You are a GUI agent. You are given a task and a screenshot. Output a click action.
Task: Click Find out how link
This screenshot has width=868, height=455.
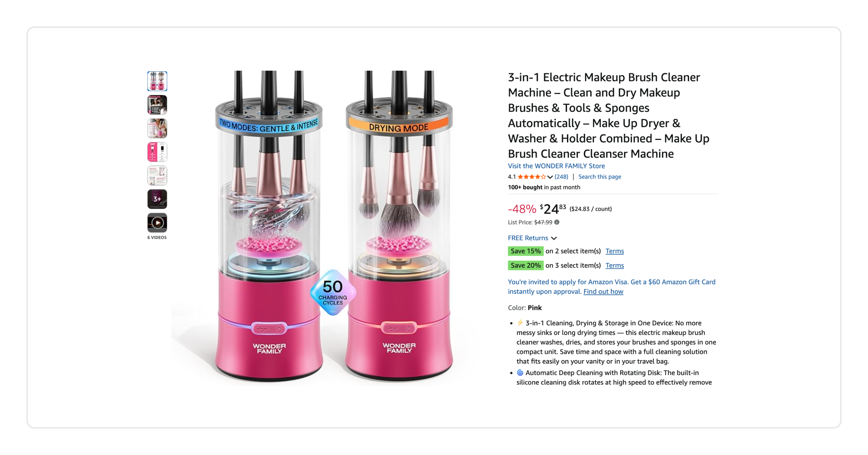[x=603, y=292]
